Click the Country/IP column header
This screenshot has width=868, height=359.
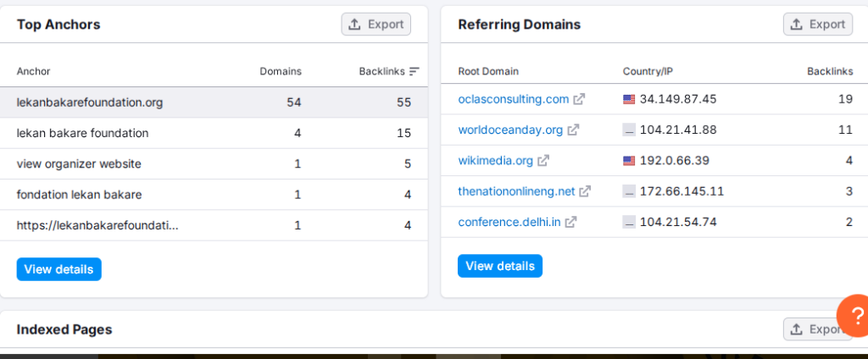648,71
